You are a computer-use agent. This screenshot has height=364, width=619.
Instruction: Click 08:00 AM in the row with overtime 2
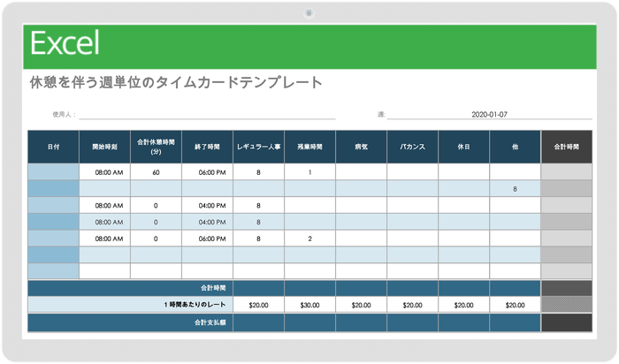click(104, 239)
